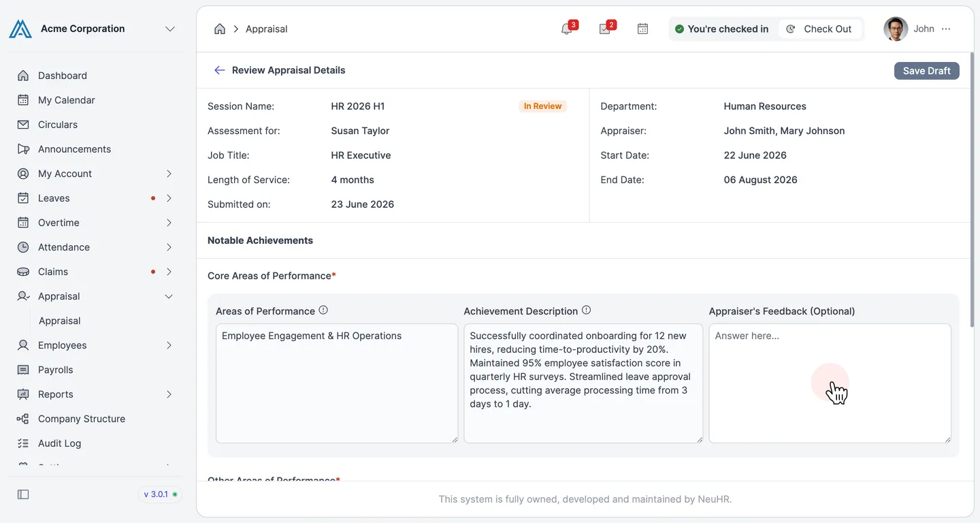Show info tooltip for Achievement Description
Viewport: 980px width, 523px height.
pyautogui.click(x=586, y=310)
